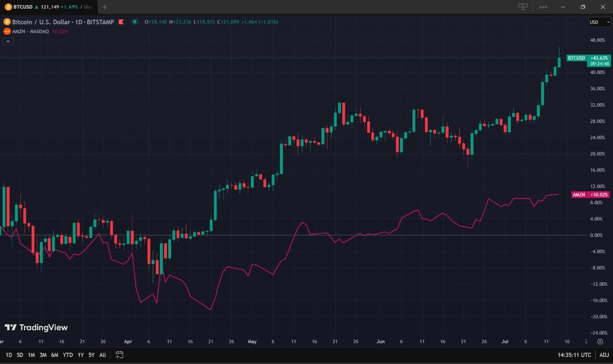Image resolution: width=613 pixels, height=364 pixels.
Task: Click the TradingView logo
Action: tap(36, 328)
